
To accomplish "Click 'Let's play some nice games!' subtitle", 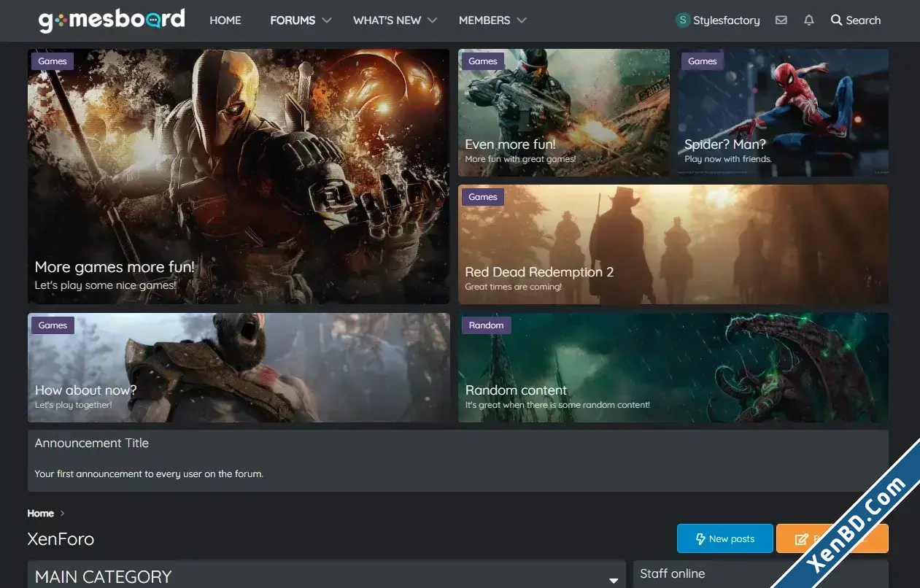I will 106,285.
